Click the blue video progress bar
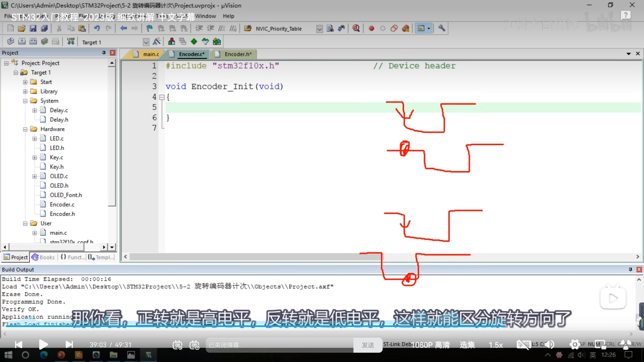This screenshot has height=362, width=644. point(252,326)
